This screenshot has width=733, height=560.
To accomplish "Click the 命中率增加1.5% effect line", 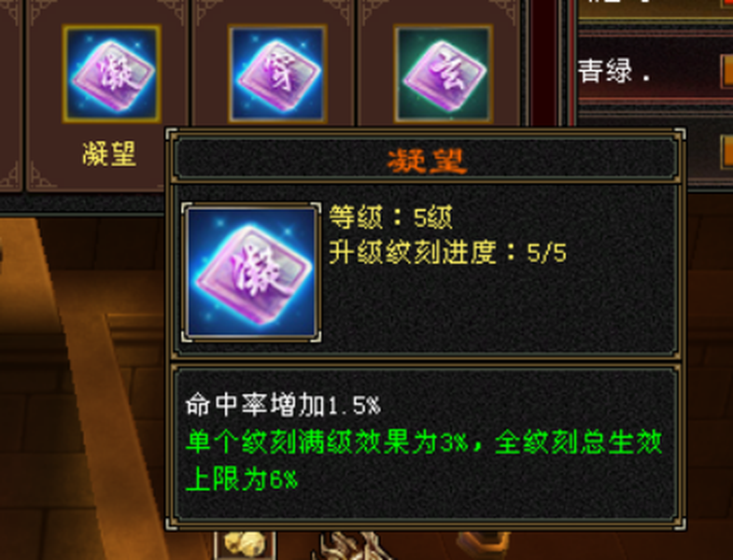I will (283, 405).
